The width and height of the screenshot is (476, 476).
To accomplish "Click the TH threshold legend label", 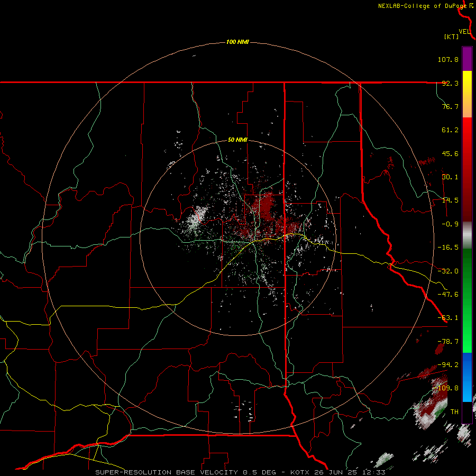I will click(454, 412).
